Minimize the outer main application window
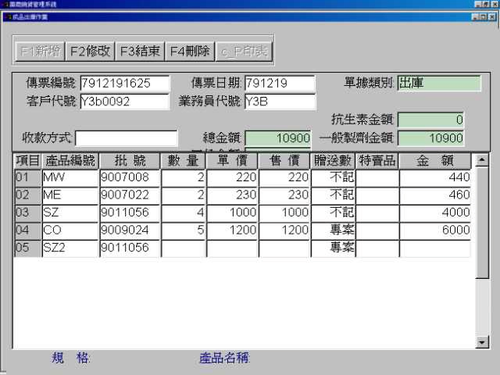Screen dimensions: 500x375 (x=478, y=4)
